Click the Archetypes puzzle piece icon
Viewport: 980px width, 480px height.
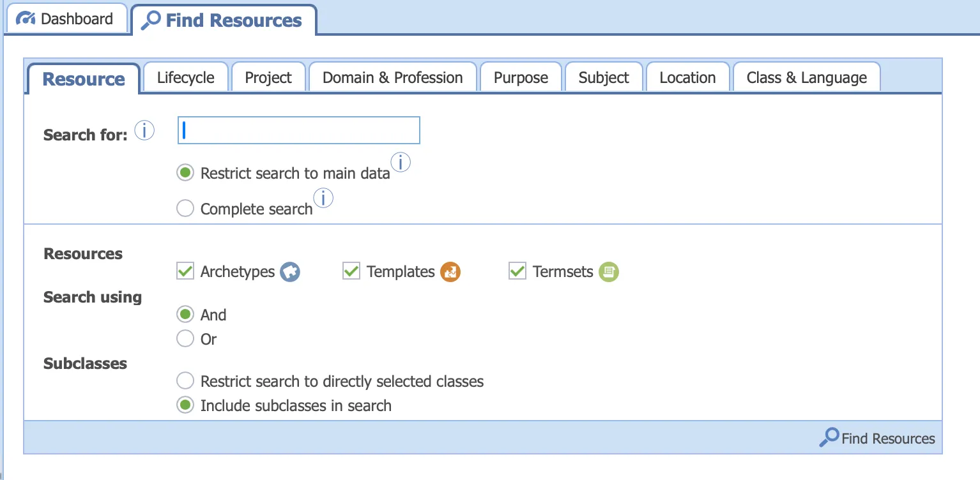click(x=290, y=271)
